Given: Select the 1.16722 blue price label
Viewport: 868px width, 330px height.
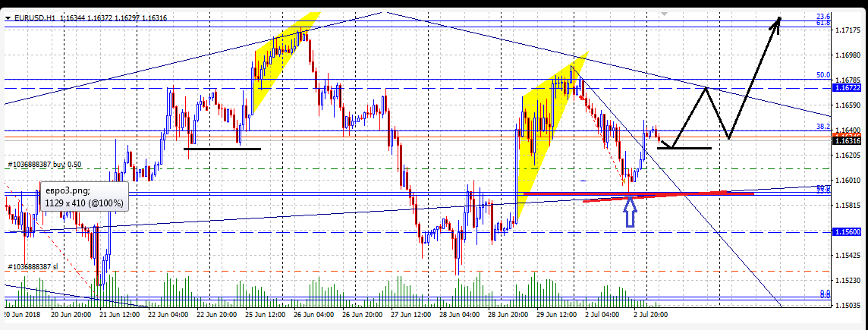Looking at the screenshot, I should click(847, 89).
